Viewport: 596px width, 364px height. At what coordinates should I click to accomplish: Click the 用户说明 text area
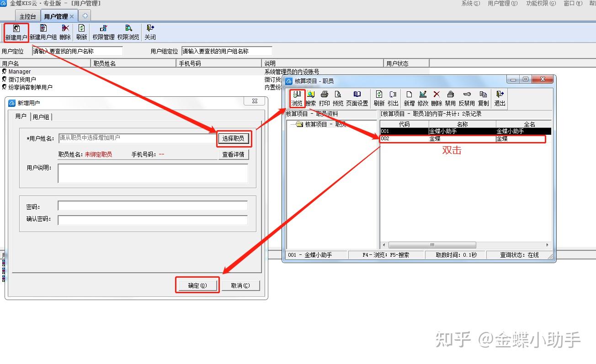tap(153, 174)
